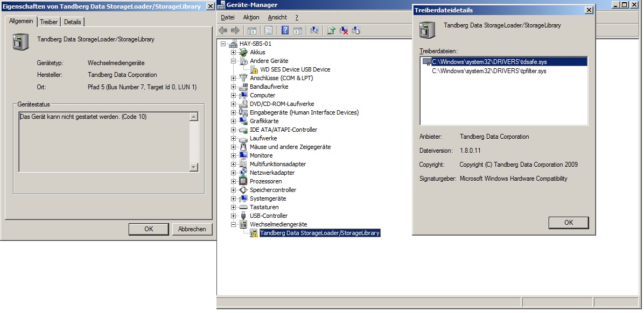Screen dimensions: 644x313
Task: Toggle the action pane icon with green arrow
Action: (298, 30)
